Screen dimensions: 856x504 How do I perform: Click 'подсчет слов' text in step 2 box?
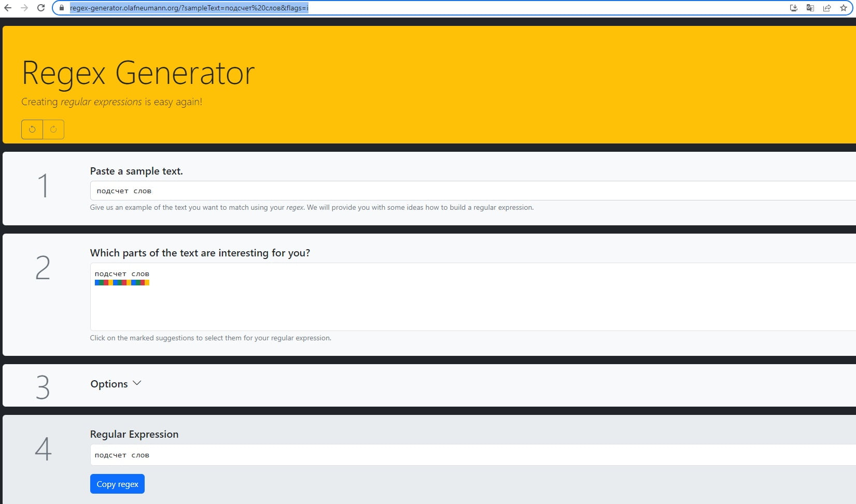[x=122, y=273]
